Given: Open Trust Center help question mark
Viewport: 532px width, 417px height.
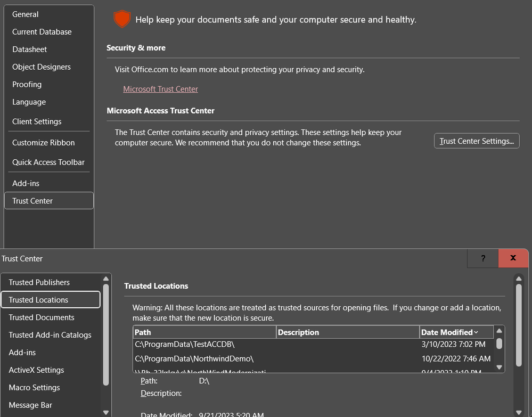Looking at the screenshot, I should pyautogui.click(x=483, y=258).
